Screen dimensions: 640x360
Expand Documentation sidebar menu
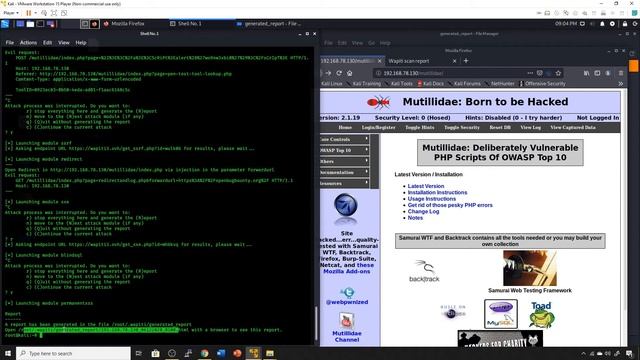point(344,172)
